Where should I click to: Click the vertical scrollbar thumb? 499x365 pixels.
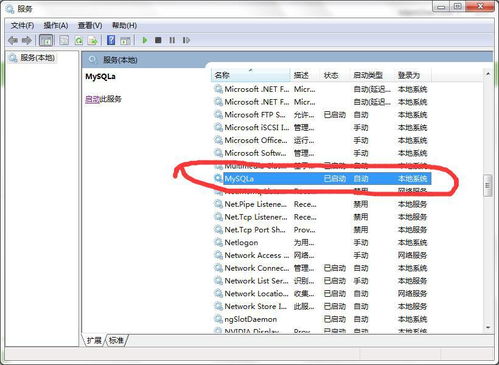click(x=488, y=185)
